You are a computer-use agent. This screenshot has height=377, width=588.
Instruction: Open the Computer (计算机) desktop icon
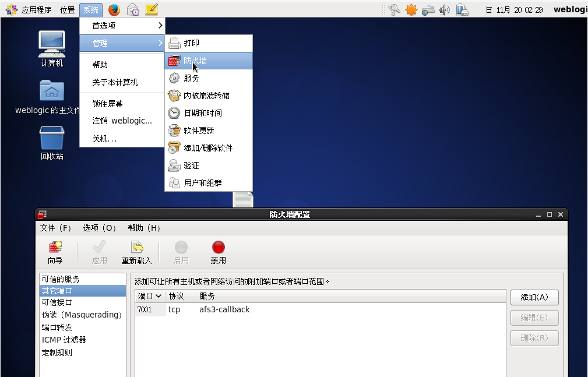pyautogui.click(x=52, y=48)
